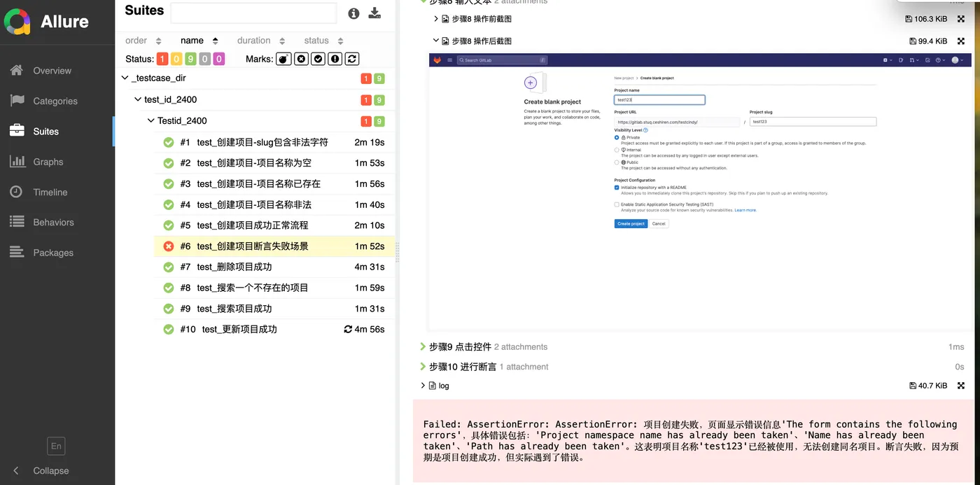Expand 步骤8 操作前截图 attachment
This screenshot has height=485, width=980.
(437, 19)
